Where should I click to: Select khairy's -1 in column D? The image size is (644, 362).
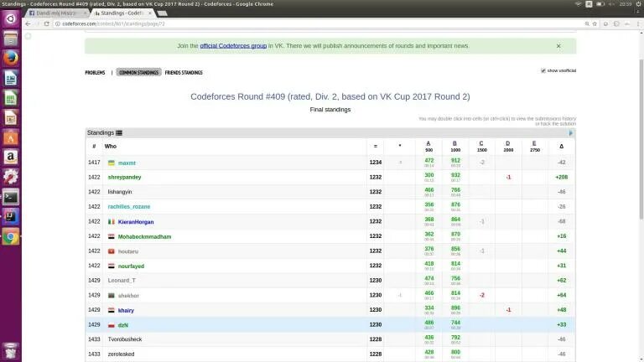[508, 310]
